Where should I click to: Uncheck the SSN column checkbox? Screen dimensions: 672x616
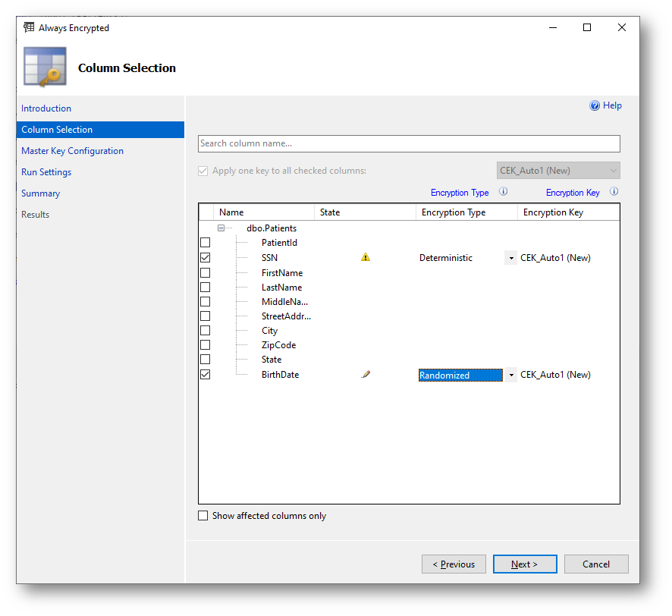click(x=205, y=258)
